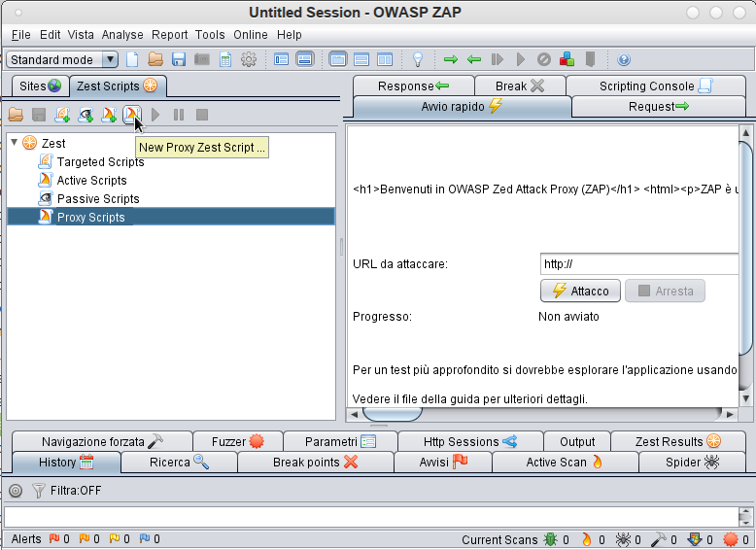
Task: Open the Zest Results tab
Action: click(x=678, y=441)
